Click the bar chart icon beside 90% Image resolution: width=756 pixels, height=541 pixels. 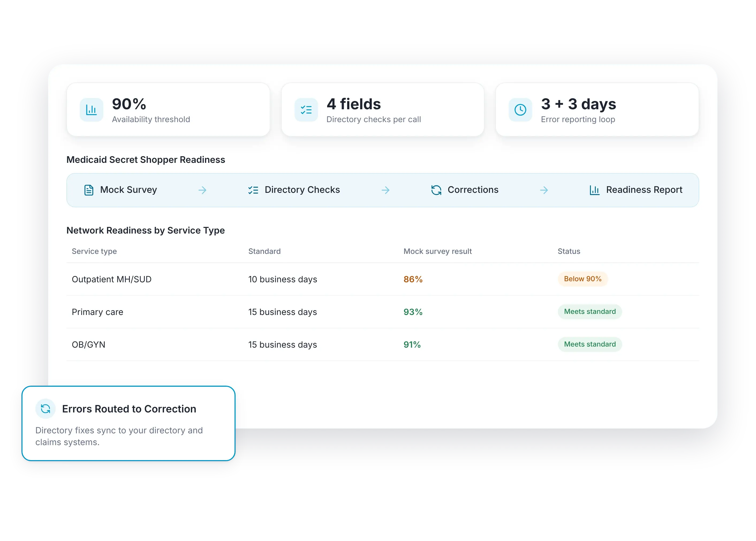tap(91, 110)
